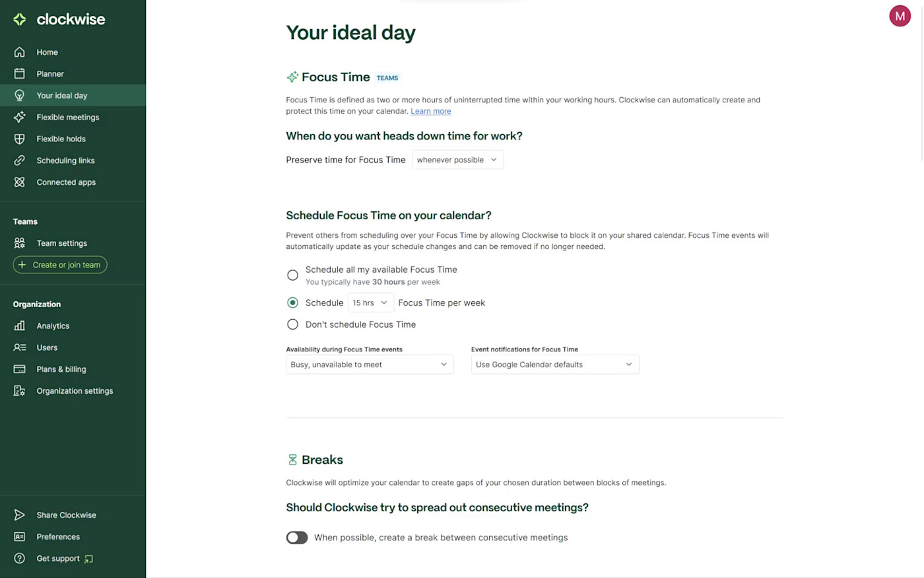Open Preferences from the sidebar
924x578 pixels.
[x=58, y=537]
